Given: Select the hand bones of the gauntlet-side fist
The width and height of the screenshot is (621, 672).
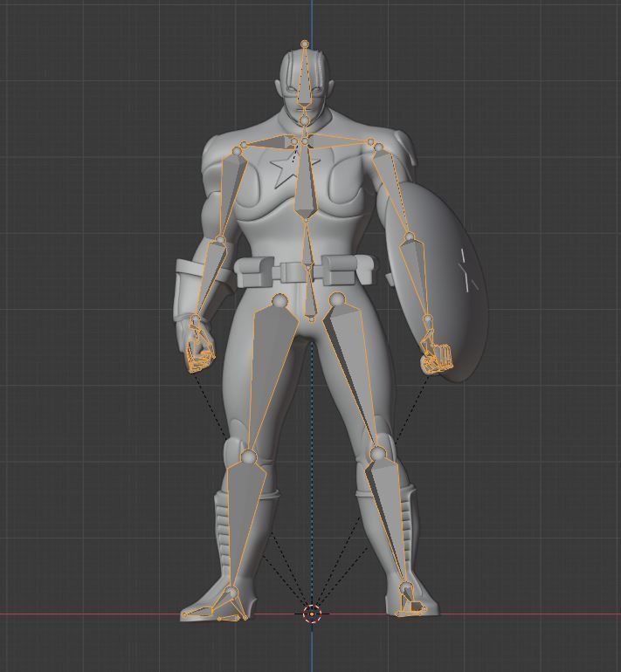Looking at the screenshot, I should 201,352.
